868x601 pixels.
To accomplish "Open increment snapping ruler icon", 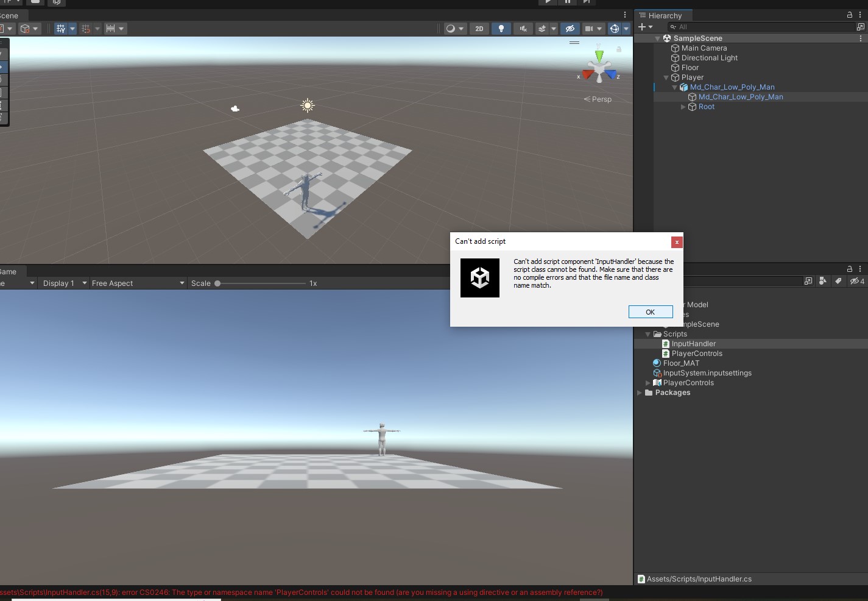I will [110, 29].
